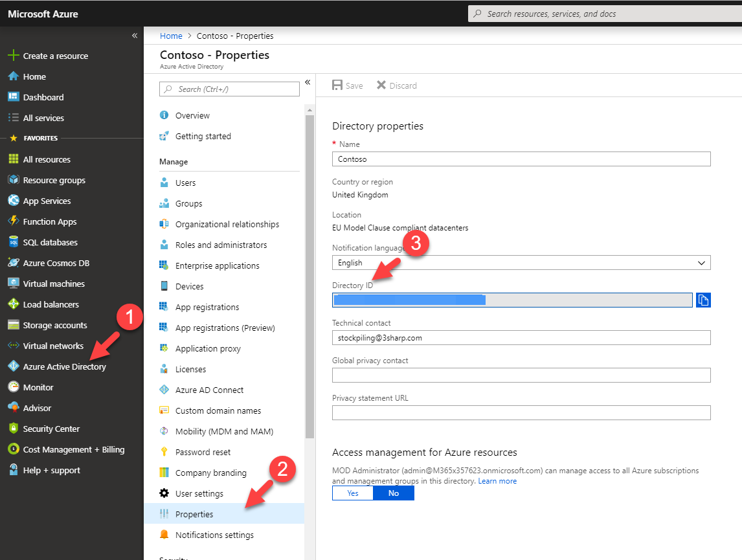The width and height of the screenshot is (742, 560).
Task: Click the Azure Active Directory icon
Action: (x=13, y=366)
